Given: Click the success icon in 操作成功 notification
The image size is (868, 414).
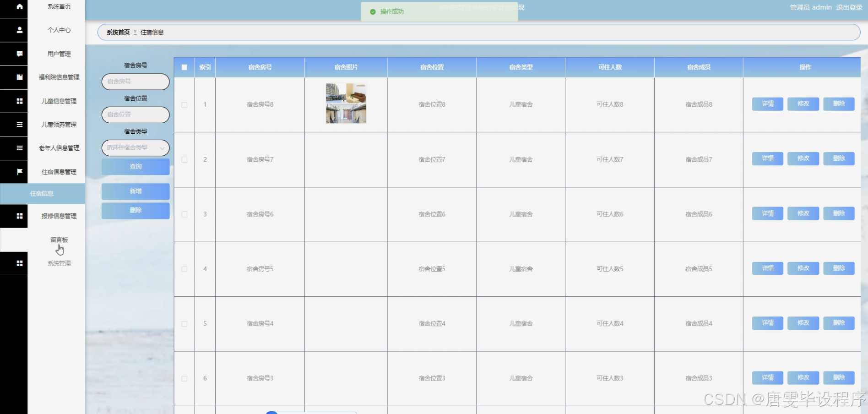Looking at the screenshot, I should tap(373, 11).
